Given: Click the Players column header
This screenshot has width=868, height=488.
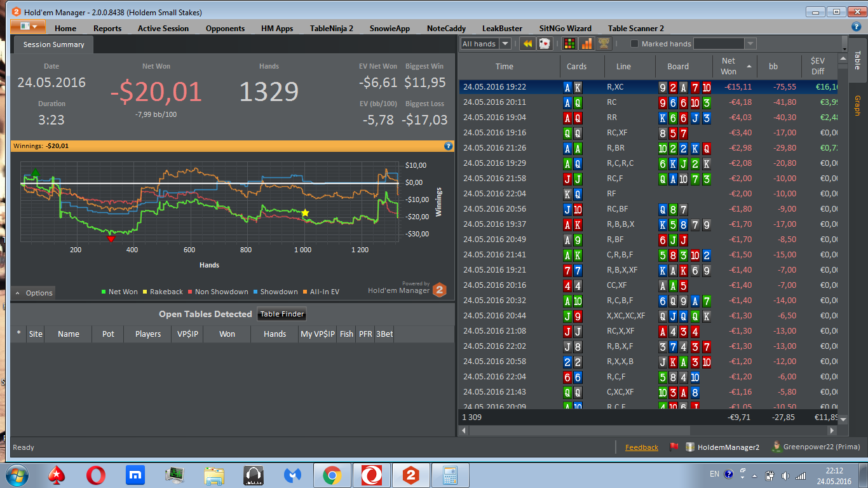Looking at the screenshot, I should [148, 334].
